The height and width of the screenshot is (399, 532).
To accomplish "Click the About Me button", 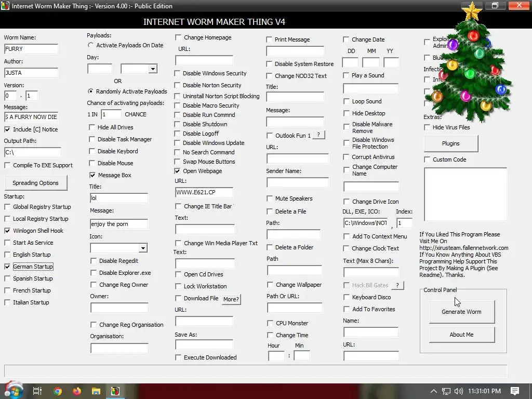I will click(x=461, y=335).
